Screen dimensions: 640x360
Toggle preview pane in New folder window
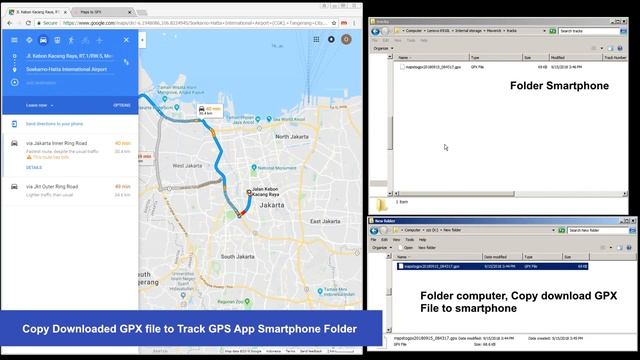tap(620, 247)
